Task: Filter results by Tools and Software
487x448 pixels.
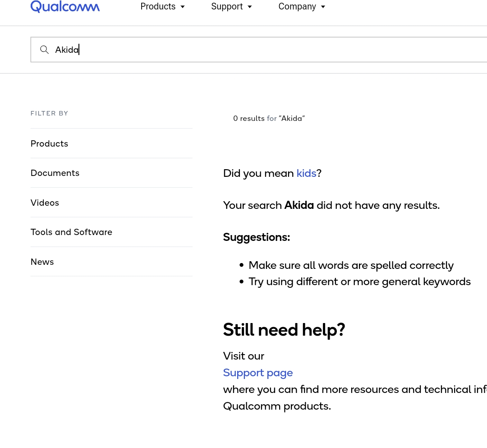Action: [111, 232]
